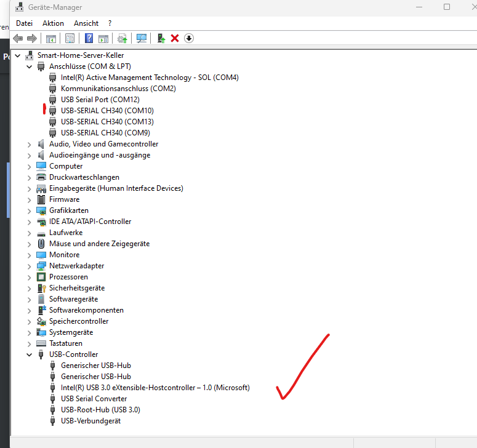Click the Computer category monitor icon
The image size is (477, 448).
(41, 166)
